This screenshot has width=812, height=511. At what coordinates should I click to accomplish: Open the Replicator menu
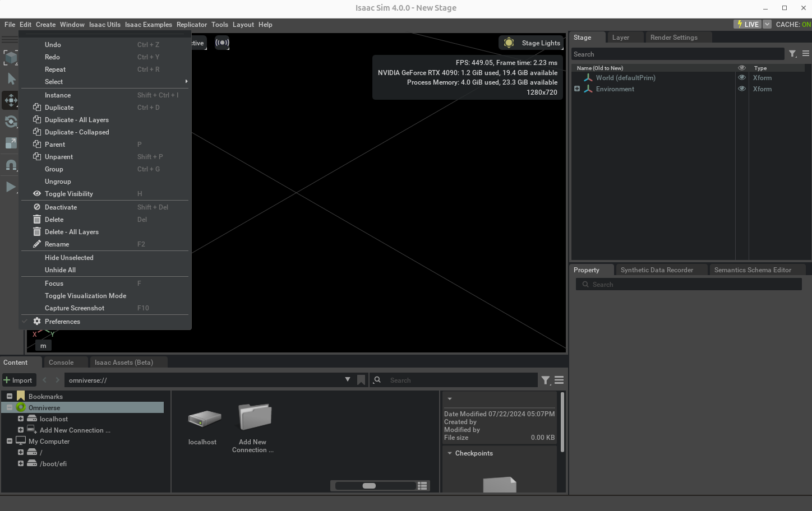(192, 25)
